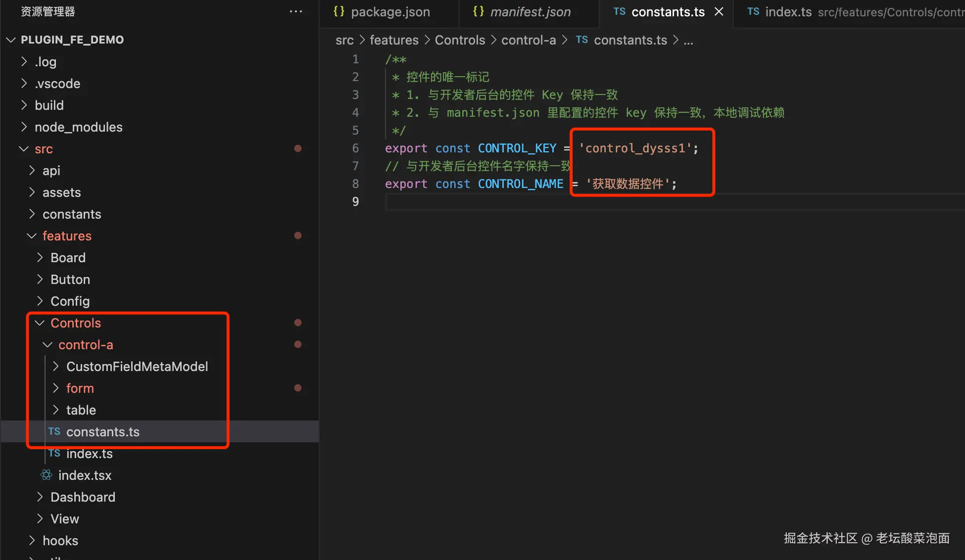Click the TS icon on the index.ts tab
This screenshot has height=560, width=965.
(x=753, y=11)
